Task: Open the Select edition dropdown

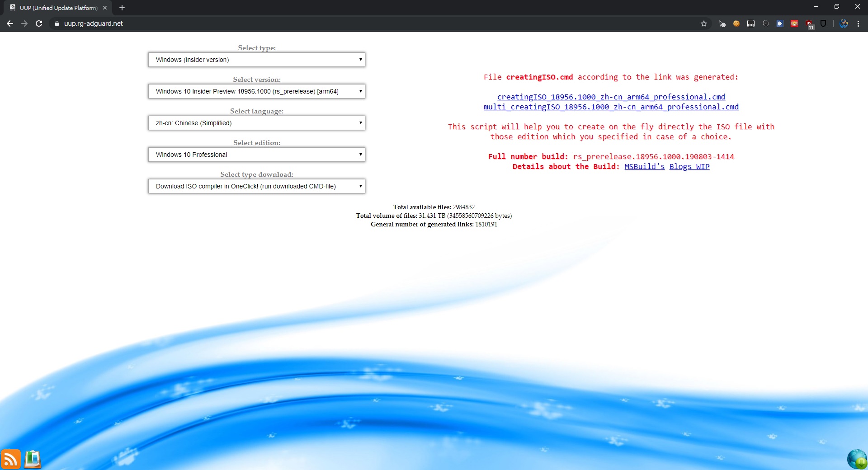Action: point(257,155)
